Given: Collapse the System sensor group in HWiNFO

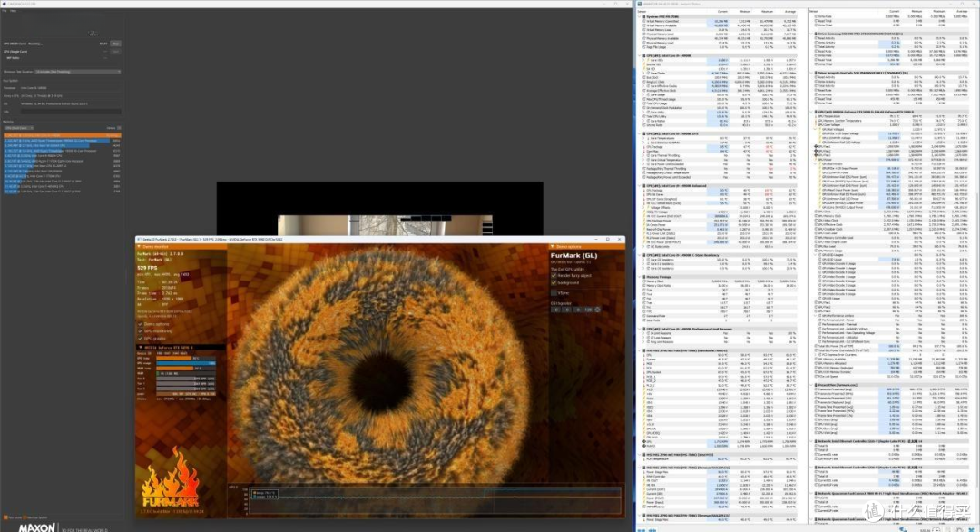Looking at the screenshot, I should pyautogui.click(x=641, y=17).
